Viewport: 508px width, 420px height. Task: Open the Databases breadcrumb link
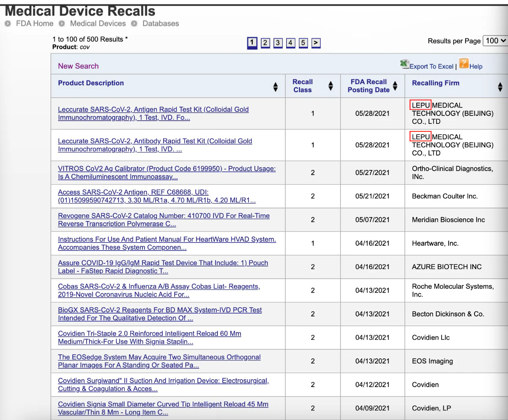pos(161,23)
